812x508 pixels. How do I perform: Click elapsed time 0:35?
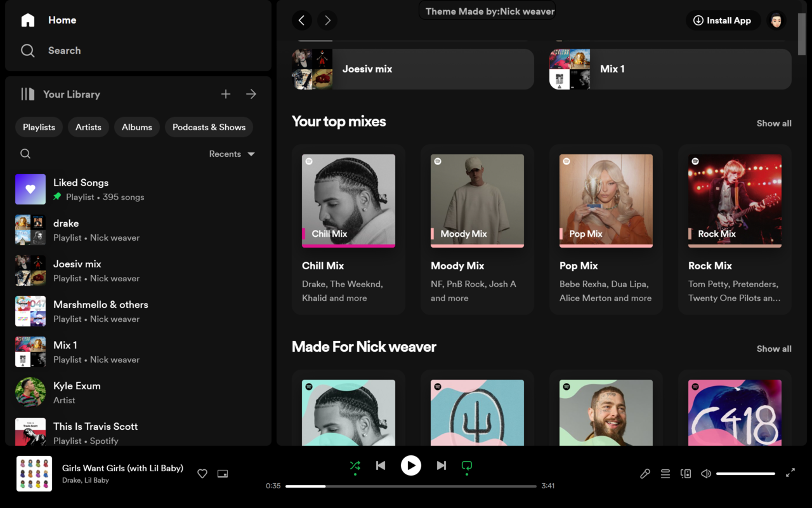pyautogui.click(x=273, y=486)
